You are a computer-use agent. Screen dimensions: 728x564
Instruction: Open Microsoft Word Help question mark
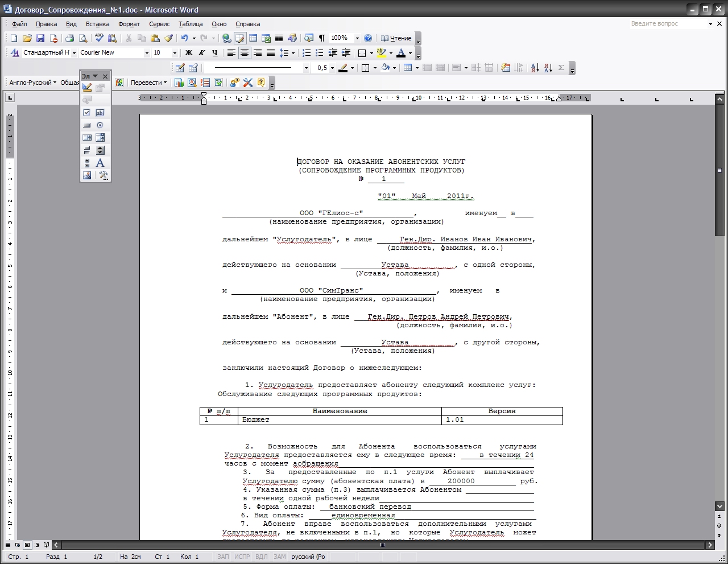[x=368, y=38]
